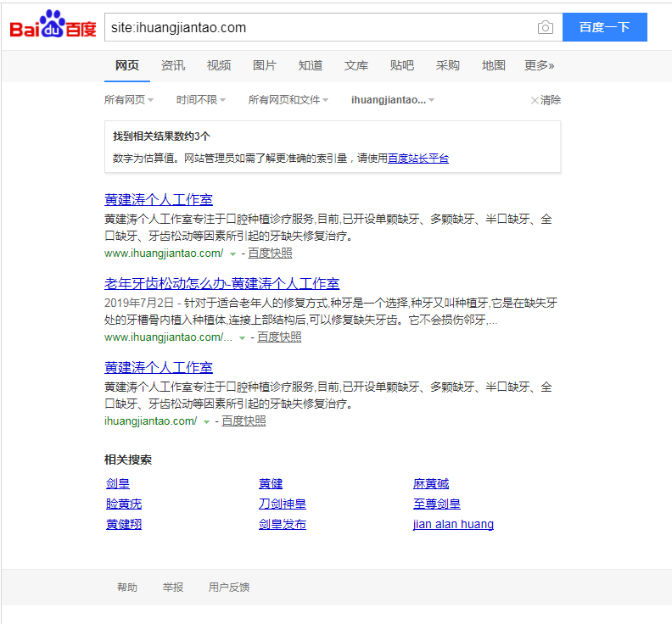Expand the ihuangjiantao... site filter dropdown

coord(393,100)
